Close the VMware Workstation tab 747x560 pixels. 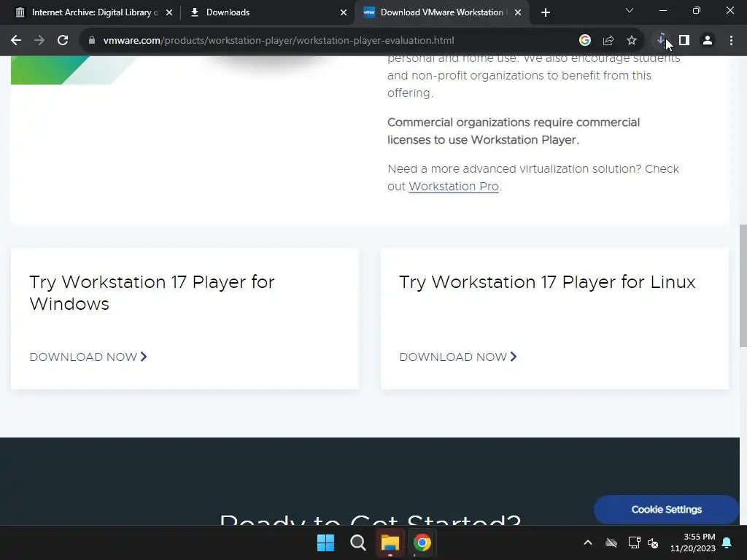tap(518, 12)
